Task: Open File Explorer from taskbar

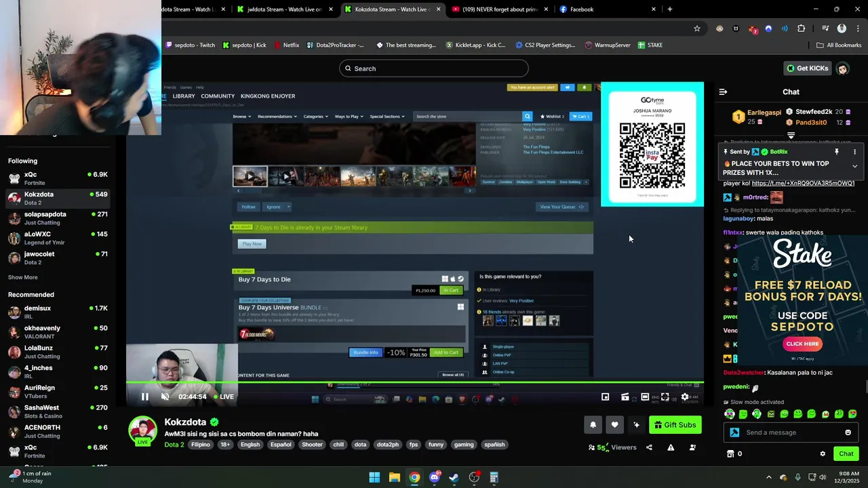Action: 394,477
